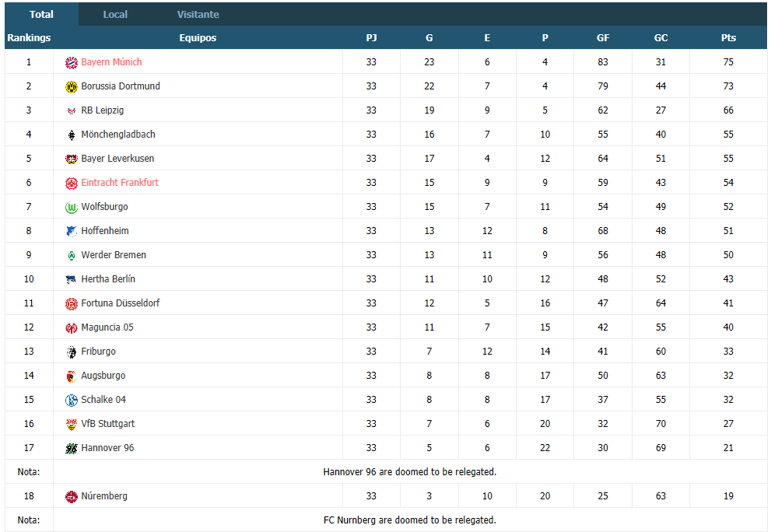
Task: Click the Bayer Leverkusen crest icon
Action: 72,159
